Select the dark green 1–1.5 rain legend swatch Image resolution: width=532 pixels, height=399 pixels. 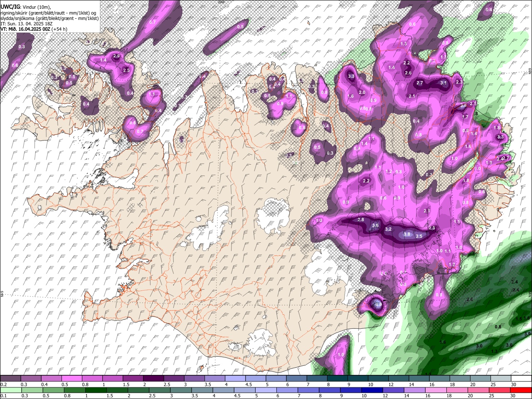tap(95, 390)
